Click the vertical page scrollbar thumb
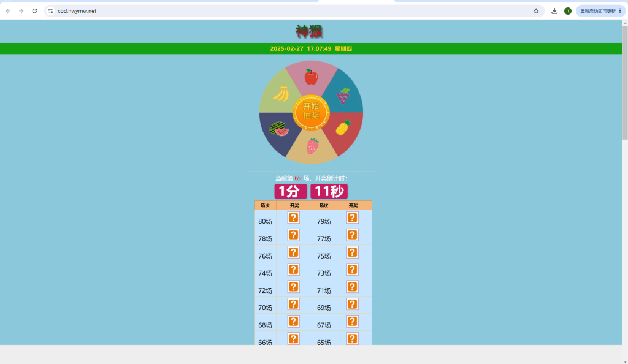The image size is (628, 364). (624, 83)
